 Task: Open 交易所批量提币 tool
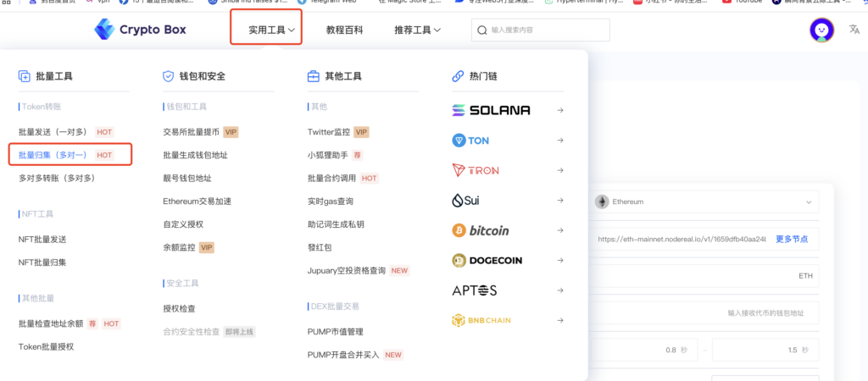tap(191, 132)
